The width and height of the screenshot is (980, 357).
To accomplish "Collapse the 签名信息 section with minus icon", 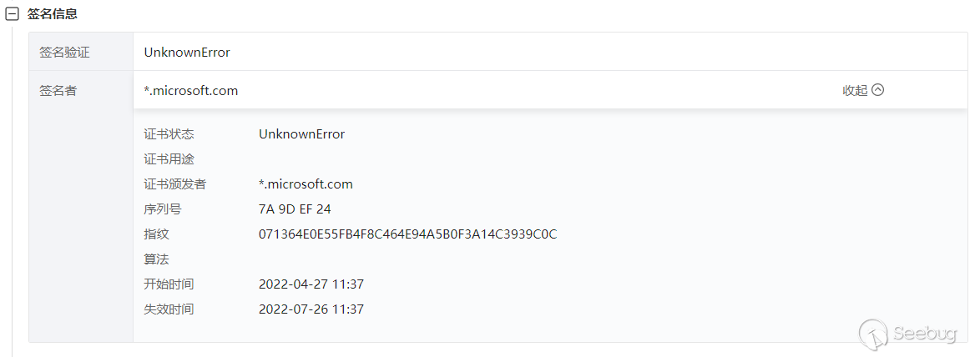I will tap(12, 14).
